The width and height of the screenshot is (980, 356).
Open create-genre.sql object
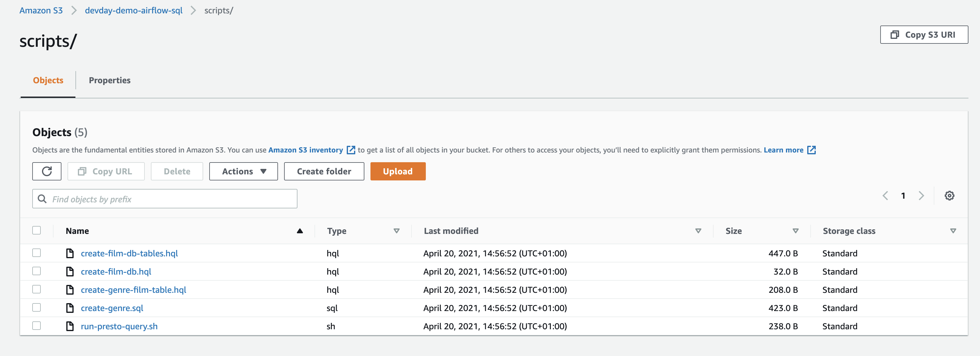[112, 308]
